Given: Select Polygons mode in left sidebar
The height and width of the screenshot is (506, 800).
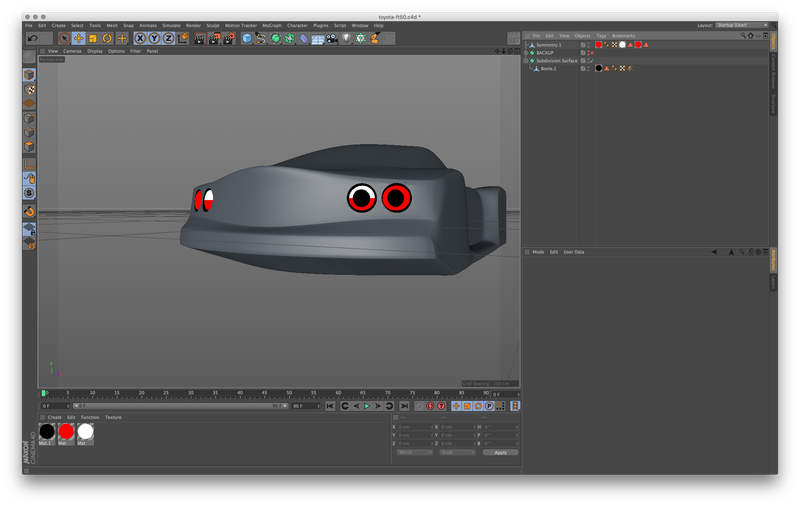Looking at the screenshot, I should point(30,147).
